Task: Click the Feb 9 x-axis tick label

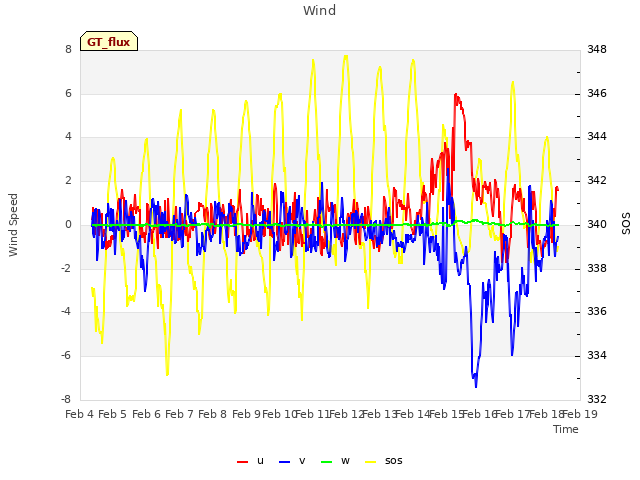Action: tap(246, 414)
